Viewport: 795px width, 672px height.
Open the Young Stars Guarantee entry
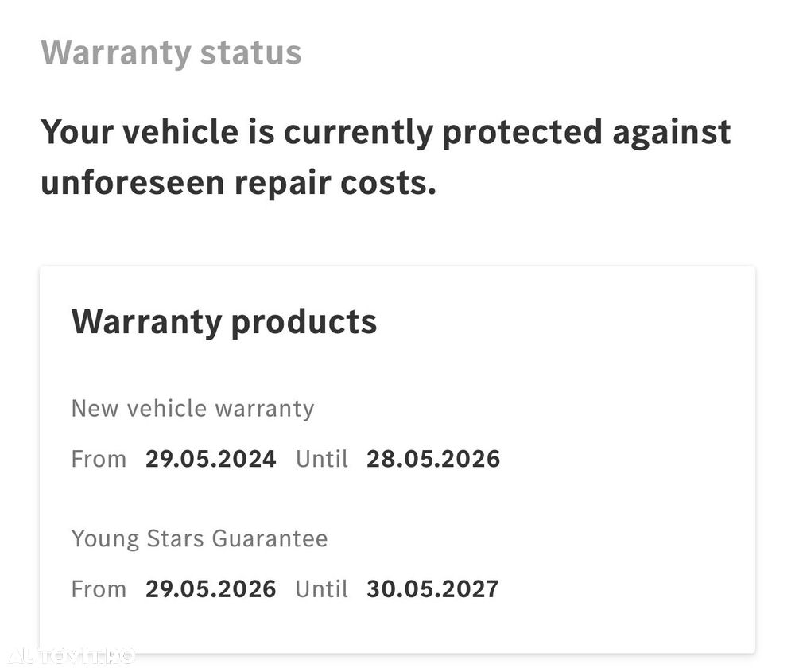[x=200, y=538]
